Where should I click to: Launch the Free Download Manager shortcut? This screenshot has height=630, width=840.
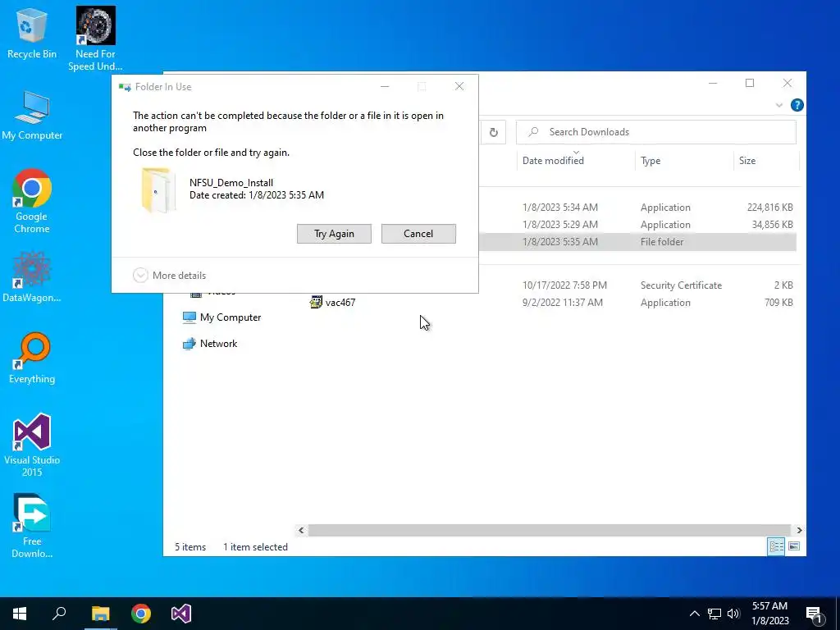pyautogui.click(x=32, y=526)
